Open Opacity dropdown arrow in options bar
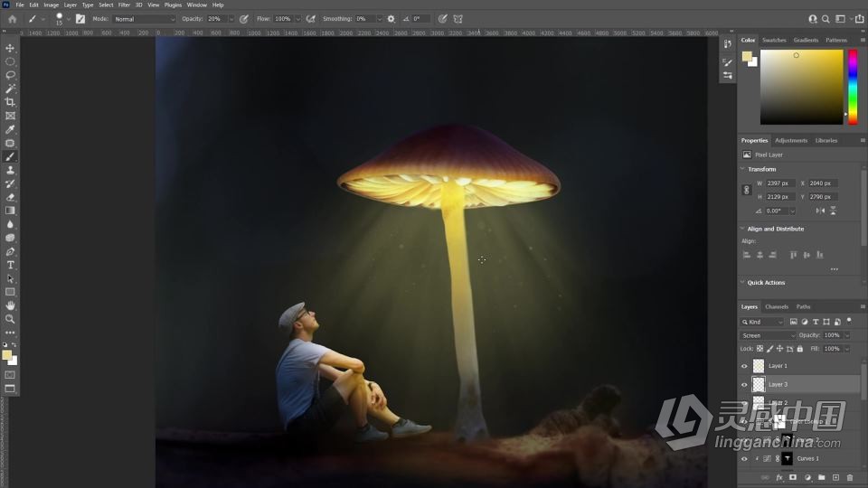Image resolution: width=868 pixels, height=488 pixels. tap(231, 19)
